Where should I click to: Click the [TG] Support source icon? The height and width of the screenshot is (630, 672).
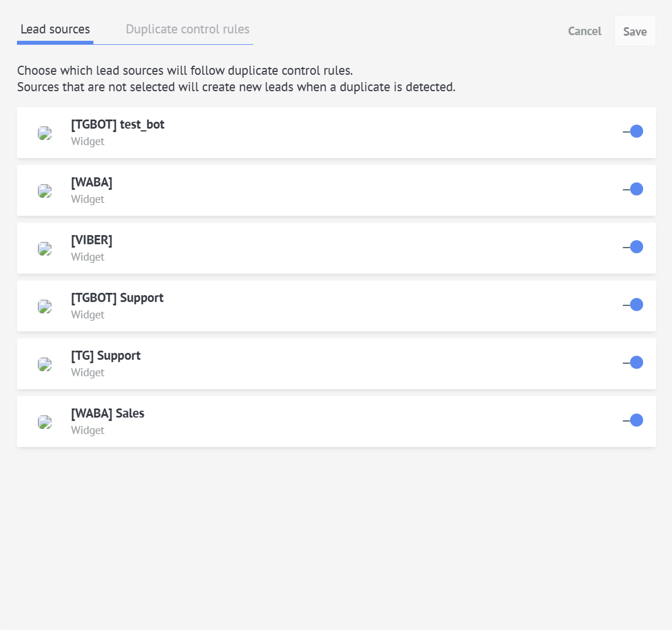[45, 364]
